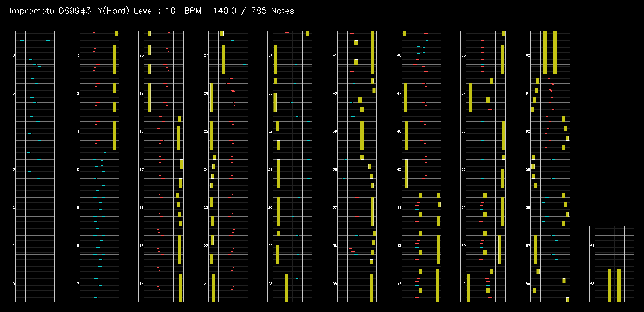Select the measure number 44 label

click(x=399, y=208)
